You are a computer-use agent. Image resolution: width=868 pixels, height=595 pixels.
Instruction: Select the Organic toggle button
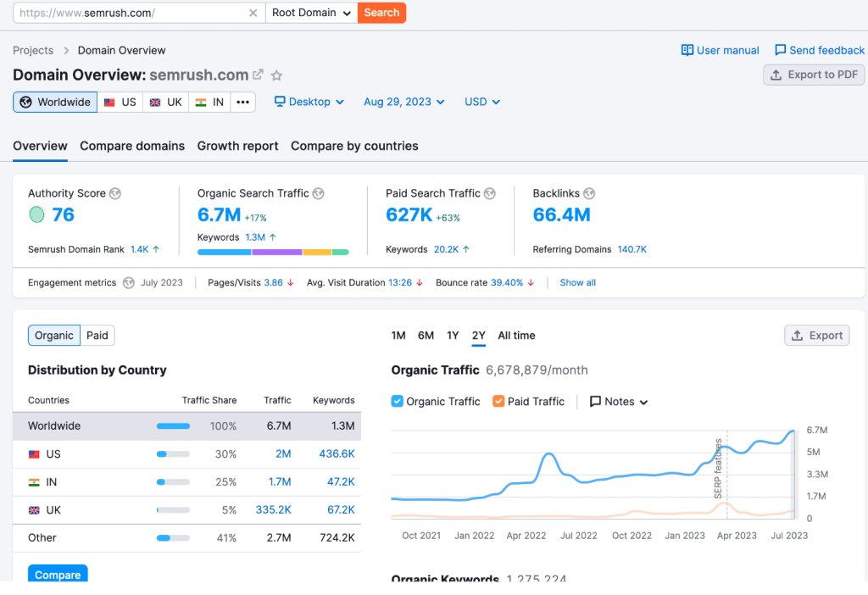54,336
